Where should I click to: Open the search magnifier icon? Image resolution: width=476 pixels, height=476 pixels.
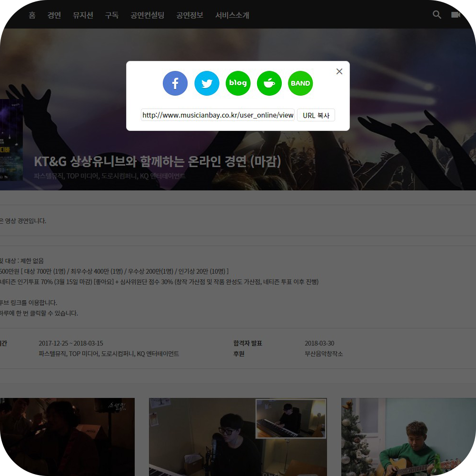[437, 15]
